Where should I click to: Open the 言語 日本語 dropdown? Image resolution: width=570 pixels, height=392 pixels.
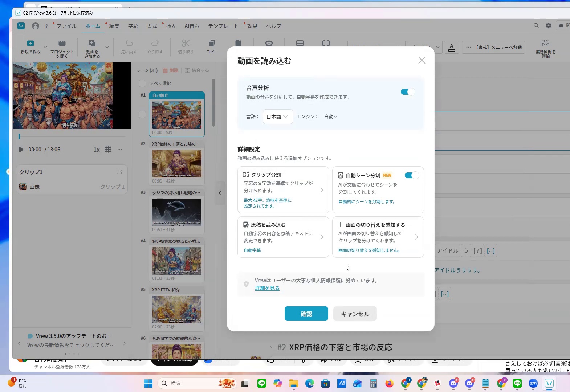coord(278,117)
